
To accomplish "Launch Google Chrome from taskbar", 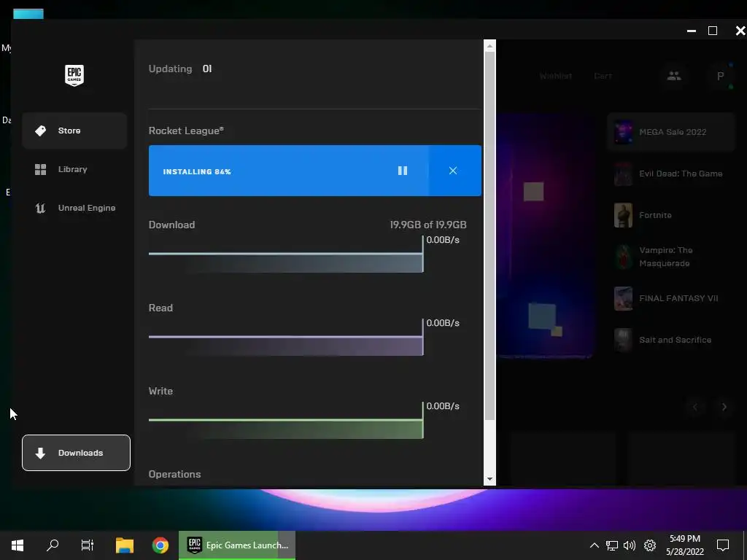I will click(x=160, y=545).
